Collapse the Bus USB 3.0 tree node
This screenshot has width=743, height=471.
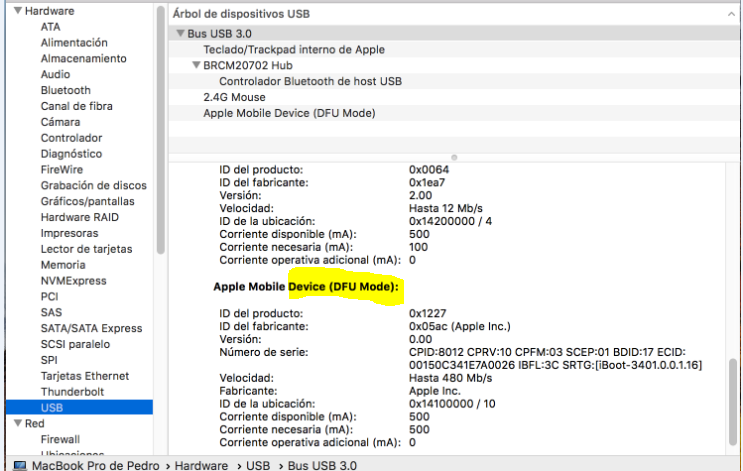(180, 33)
